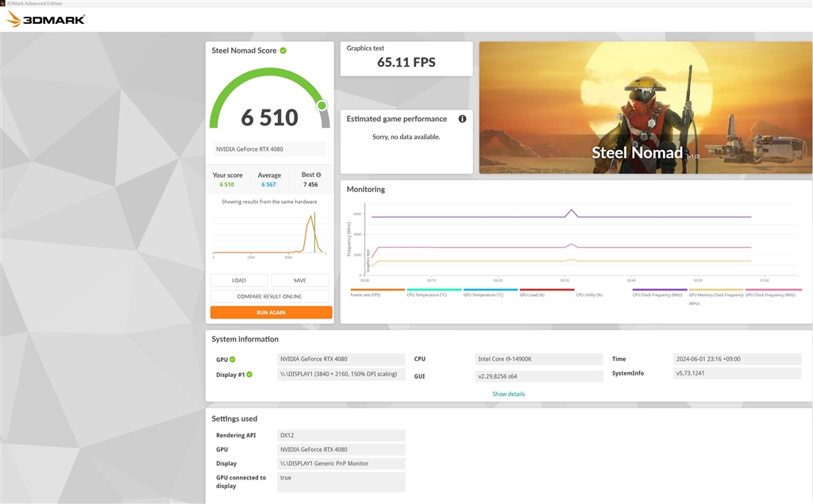Screen dimensions: 813x504
Task: Click the Steel Nomad artwork thumbnail
Action: [645, 107]
